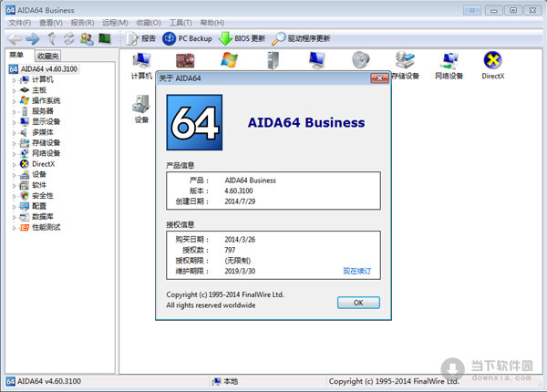Open 设备 devices icon in main pane
Image resolution: width=547 pixels, height=392 pixels.
(141, 109)
